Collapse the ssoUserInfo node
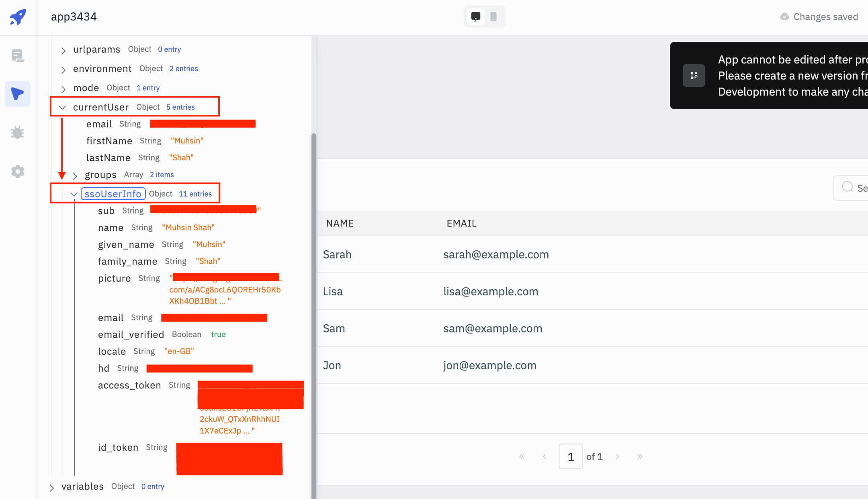 coord(74,194)
